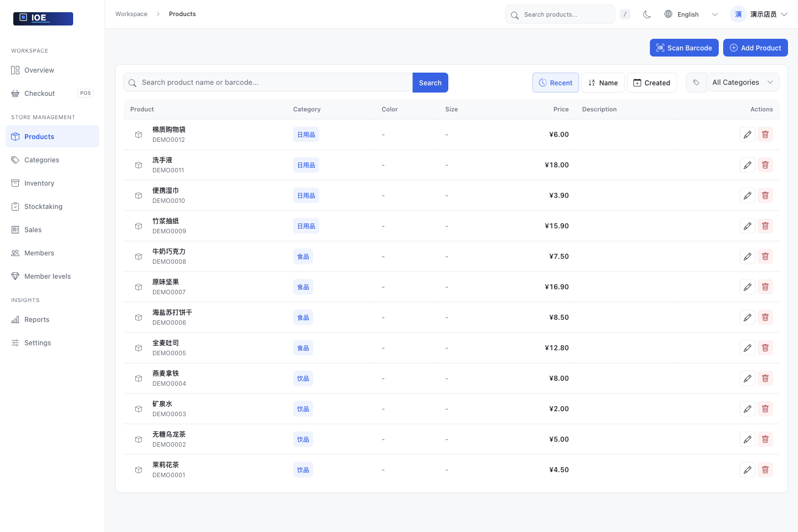Delete product 无糖乌龙茶 with trash icon

(x=765, y=439)
